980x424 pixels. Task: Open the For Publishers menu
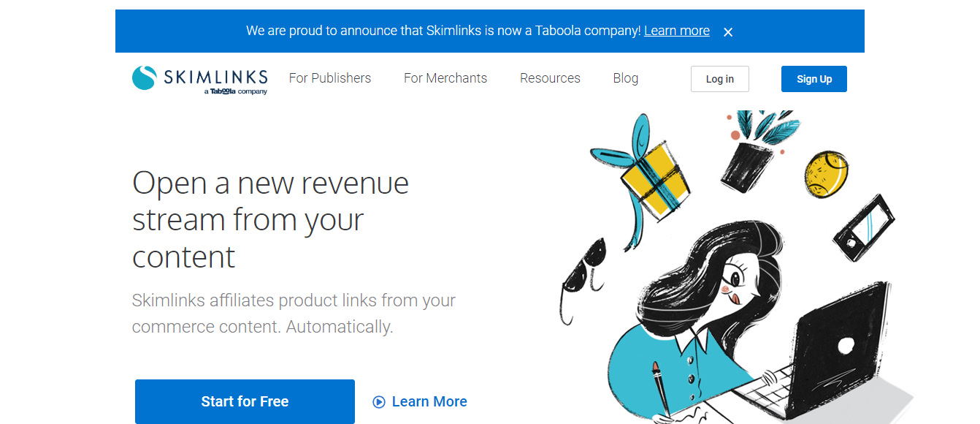click(330, 78)
